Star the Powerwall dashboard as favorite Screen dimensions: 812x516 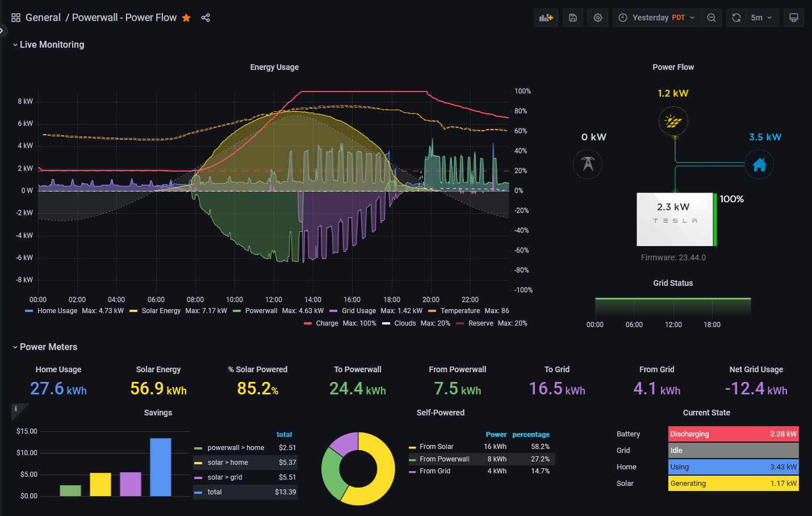[x=186, y=18]
